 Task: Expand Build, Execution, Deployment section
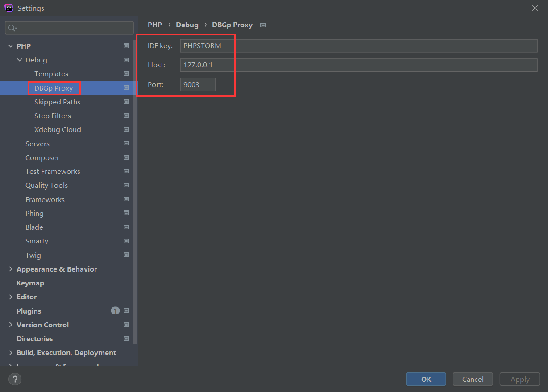pos(11,352)
